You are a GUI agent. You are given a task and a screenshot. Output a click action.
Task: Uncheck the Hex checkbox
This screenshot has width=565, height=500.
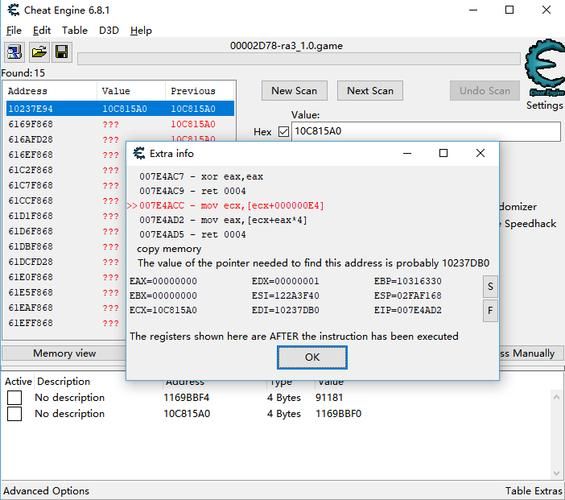point(284,132)
